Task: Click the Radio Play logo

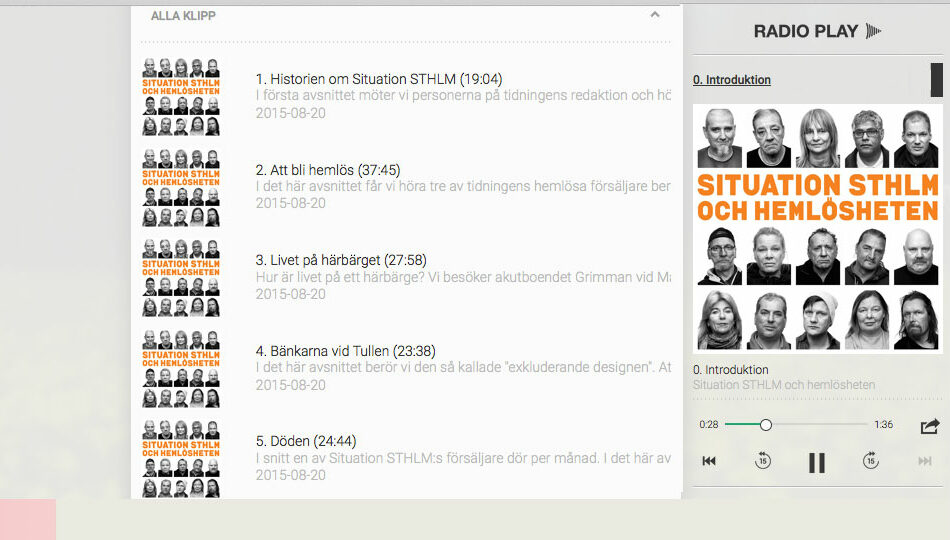Action: click(x=817, y=31)
